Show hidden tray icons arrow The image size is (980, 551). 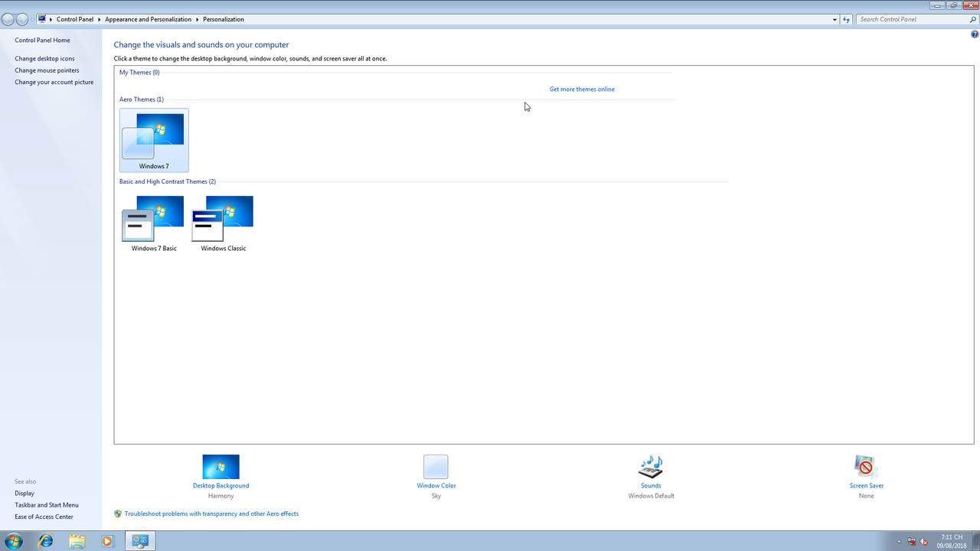coord(899,542)
